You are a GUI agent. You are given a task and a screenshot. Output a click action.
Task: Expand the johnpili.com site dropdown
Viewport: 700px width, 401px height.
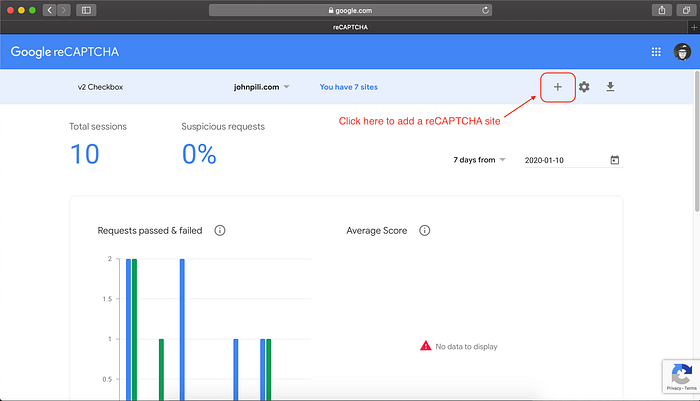coord(262,87)
